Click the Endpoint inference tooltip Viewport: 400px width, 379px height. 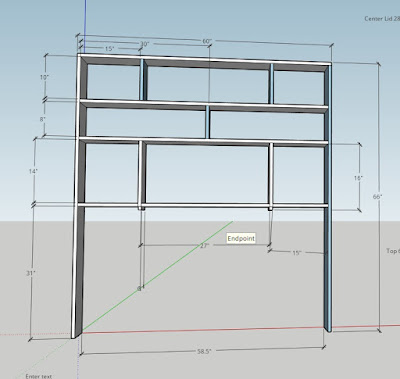tap(241, 238)
